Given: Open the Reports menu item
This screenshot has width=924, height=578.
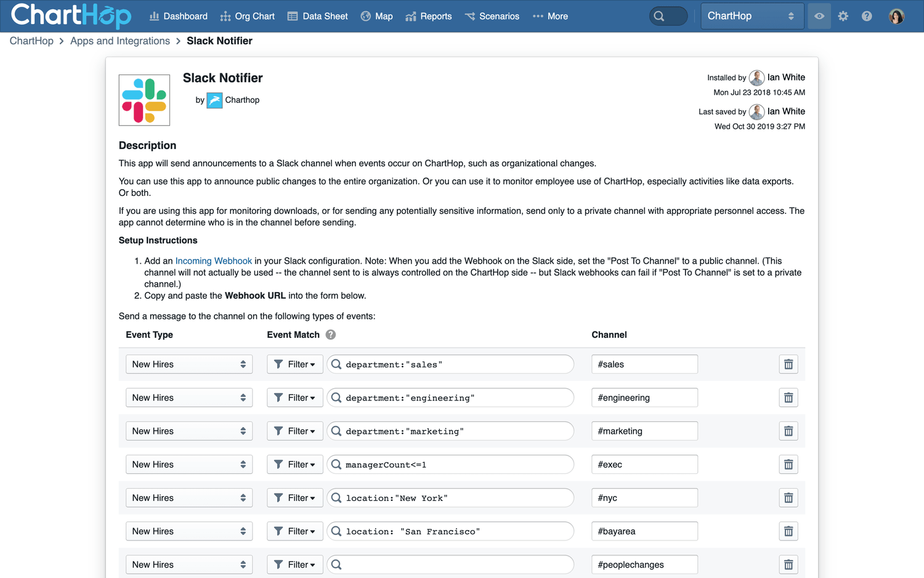Looking at the screenshot, I should pyautogui.click(x=429, y=16).
